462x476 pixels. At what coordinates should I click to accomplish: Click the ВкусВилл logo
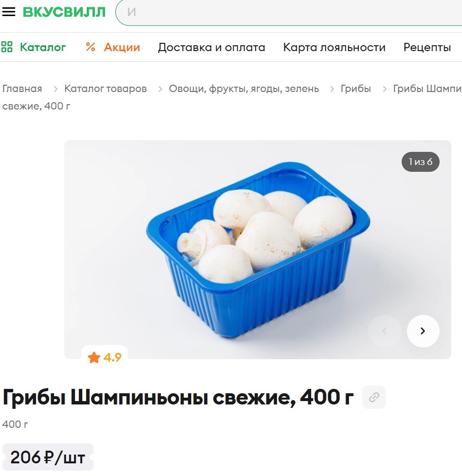point(64,12)
